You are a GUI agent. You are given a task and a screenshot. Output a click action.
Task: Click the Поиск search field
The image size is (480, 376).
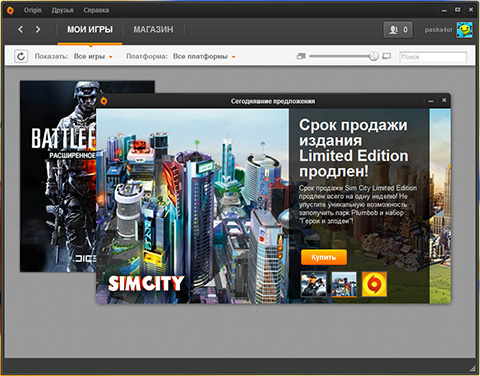[433, 57]
